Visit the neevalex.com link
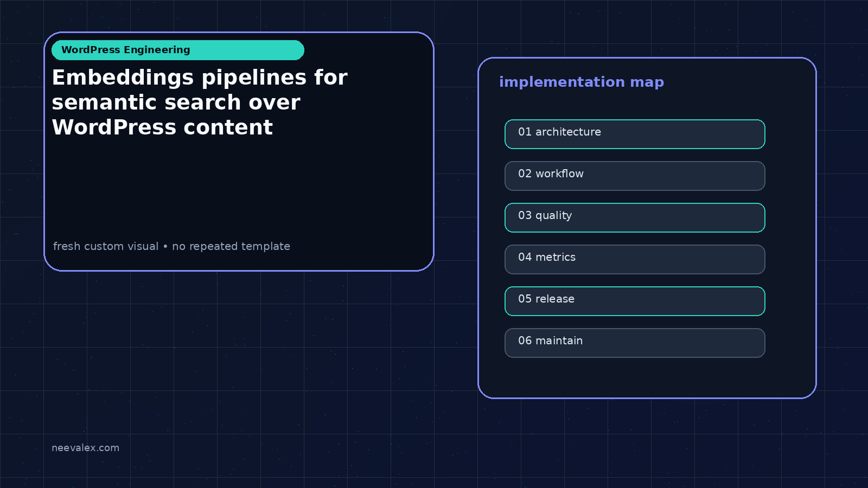The image size is (868, 488). click(x=85, y=448)
